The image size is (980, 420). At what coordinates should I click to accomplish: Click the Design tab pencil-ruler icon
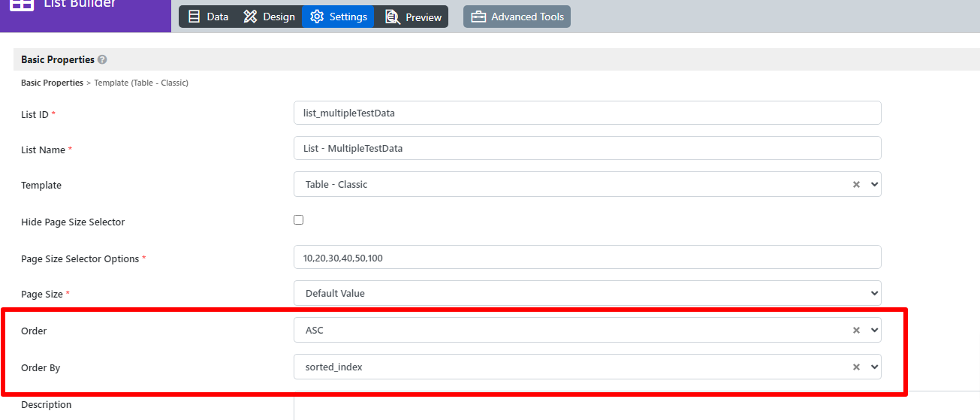[x=250, y=17]
